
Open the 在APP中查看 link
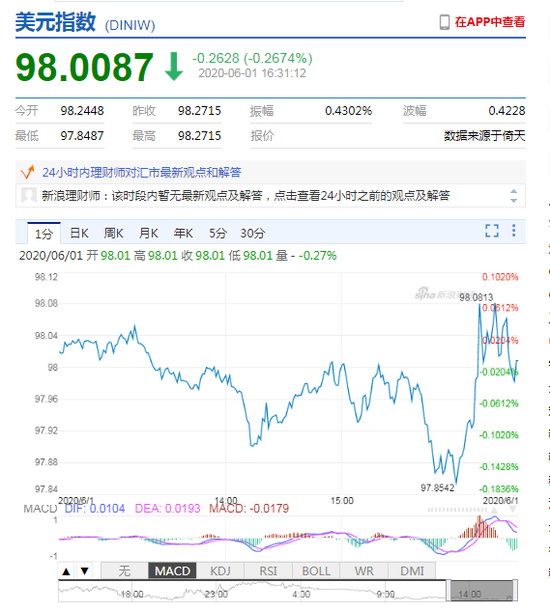click(490, 22)
